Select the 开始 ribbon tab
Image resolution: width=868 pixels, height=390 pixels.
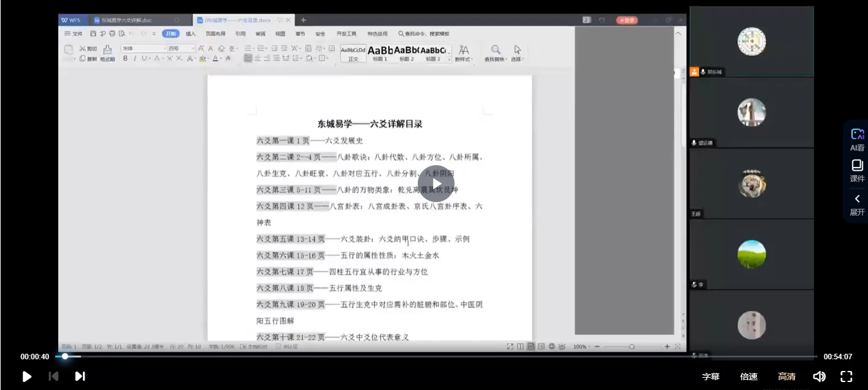coord(171,34)
